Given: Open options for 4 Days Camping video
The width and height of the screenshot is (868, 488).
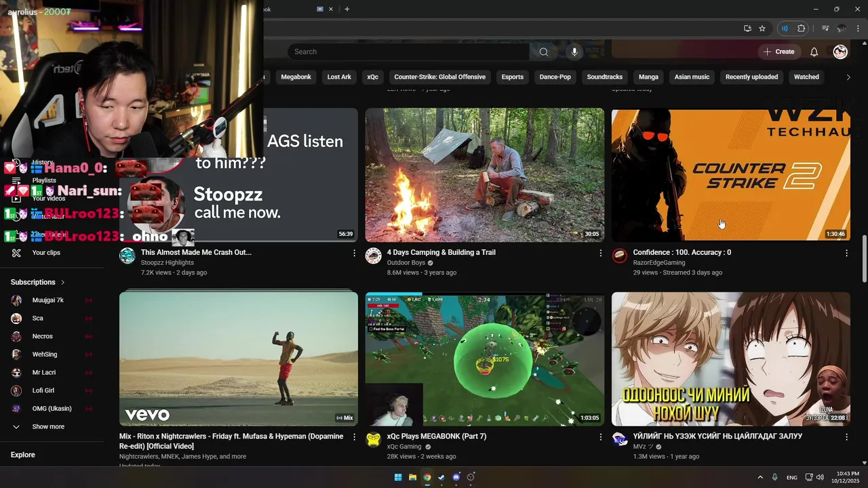Looking at the screenshot, I should pos(600,253).
